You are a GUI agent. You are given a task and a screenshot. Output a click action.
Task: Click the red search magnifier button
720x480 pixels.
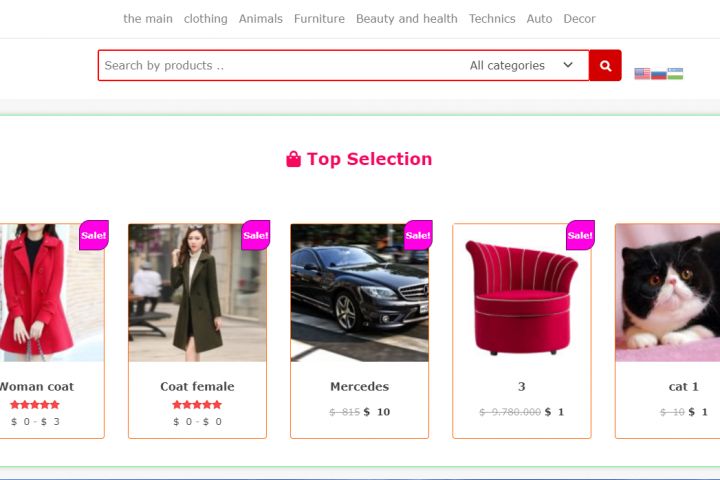click(605, 66)
